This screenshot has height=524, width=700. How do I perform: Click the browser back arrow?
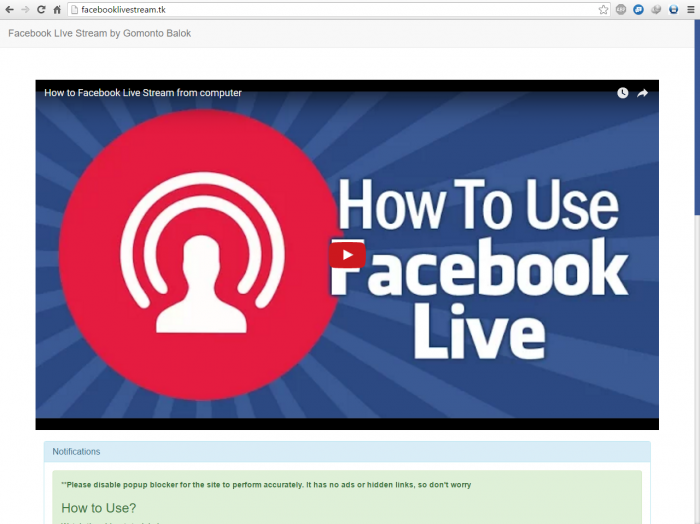point(9,9)
